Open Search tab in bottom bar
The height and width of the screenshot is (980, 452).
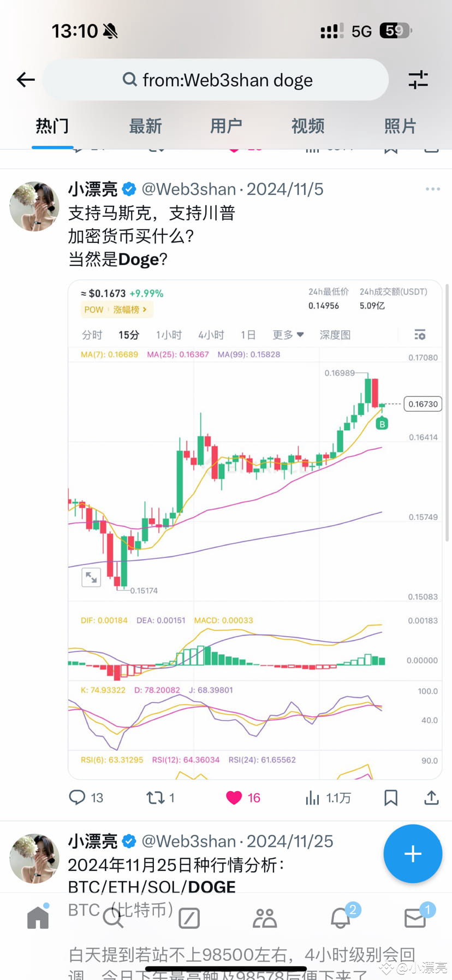click(x=113, y=918)
